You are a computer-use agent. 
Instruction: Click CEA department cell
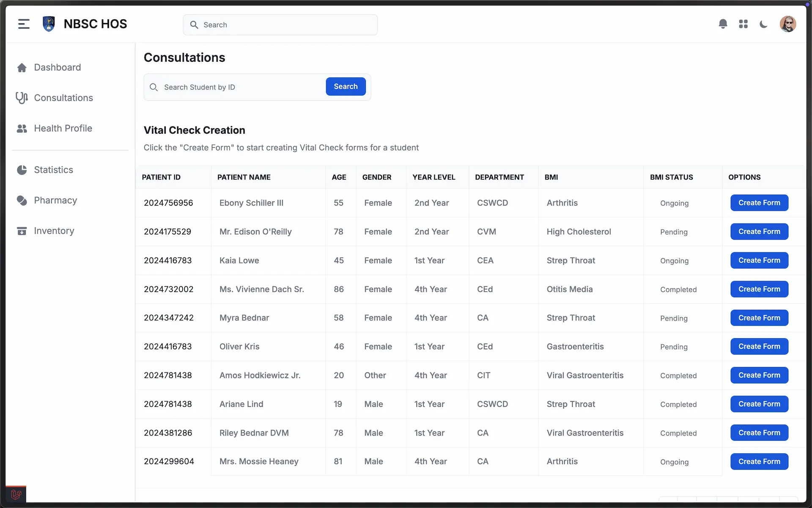tap(485, 261)
